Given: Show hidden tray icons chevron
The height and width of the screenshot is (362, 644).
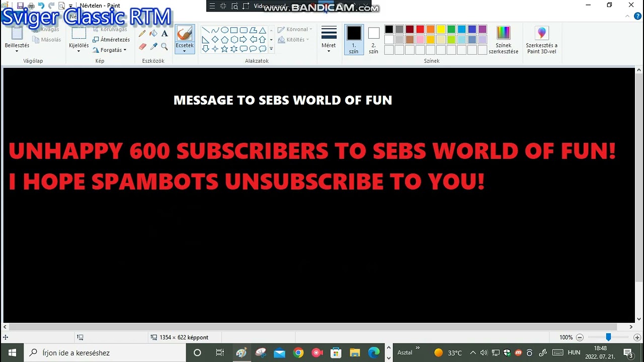Looking at the screenshot, I should (x=472, y=352).
